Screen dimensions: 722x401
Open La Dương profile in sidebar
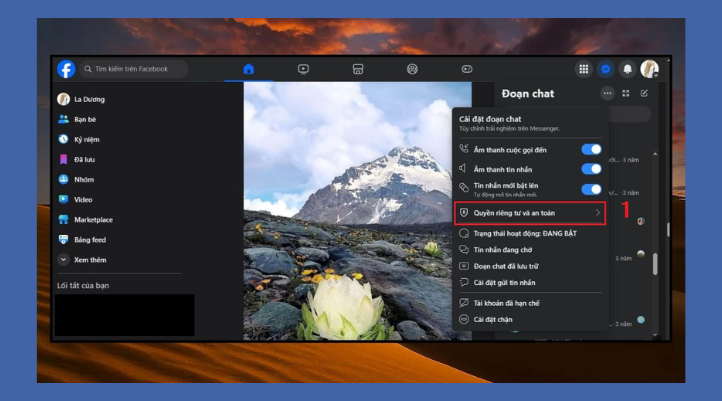(82, 99)
